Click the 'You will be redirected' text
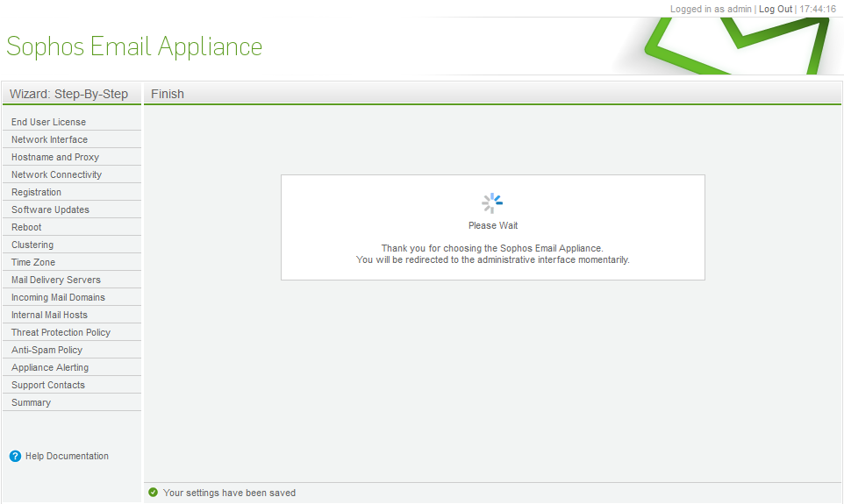The width and height of the screenshot is (844, 504). (x=492, y=259)
